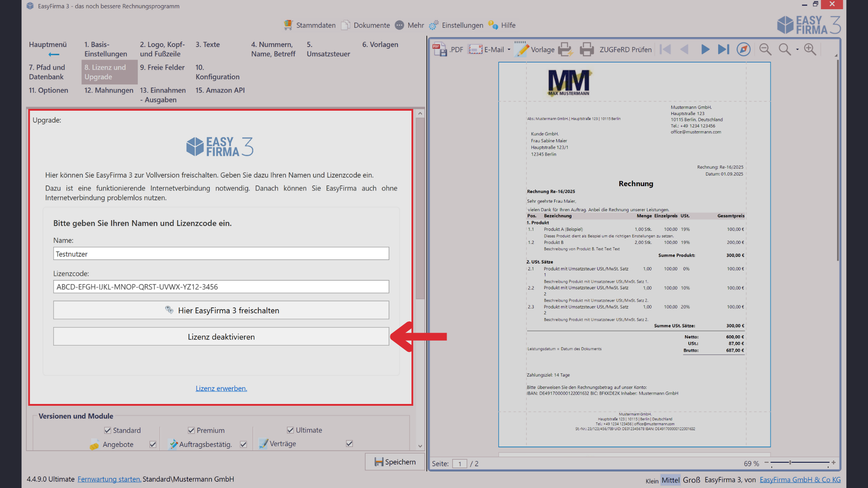Open the Einstellungen menu
The image size is (868, 488).
456,25
